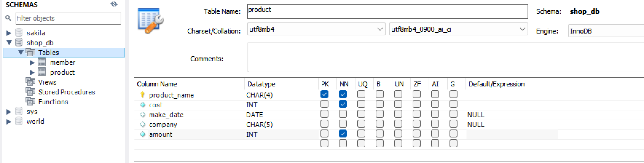Expand the sys schema node

click(9, 112)
